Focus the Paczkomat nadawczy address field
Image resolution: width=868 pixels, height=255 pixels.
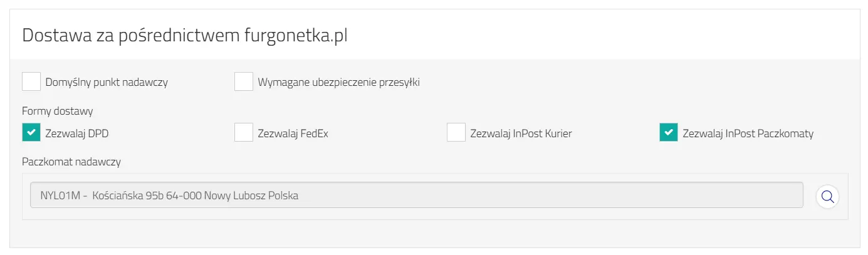coord(417,195)
